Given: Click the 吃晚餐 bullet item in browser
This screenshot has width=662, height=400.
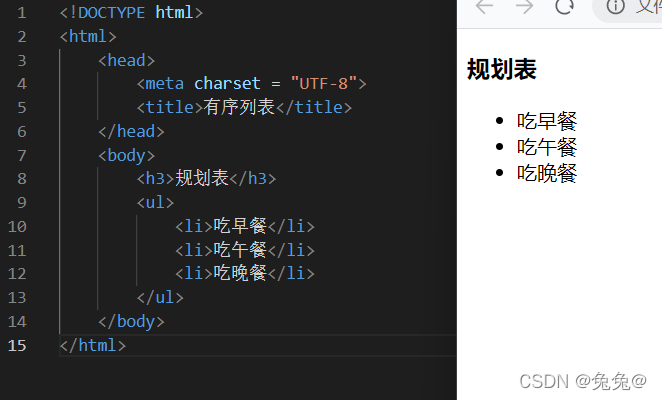Looking at the screenshot, I should (x=547, y=173).
